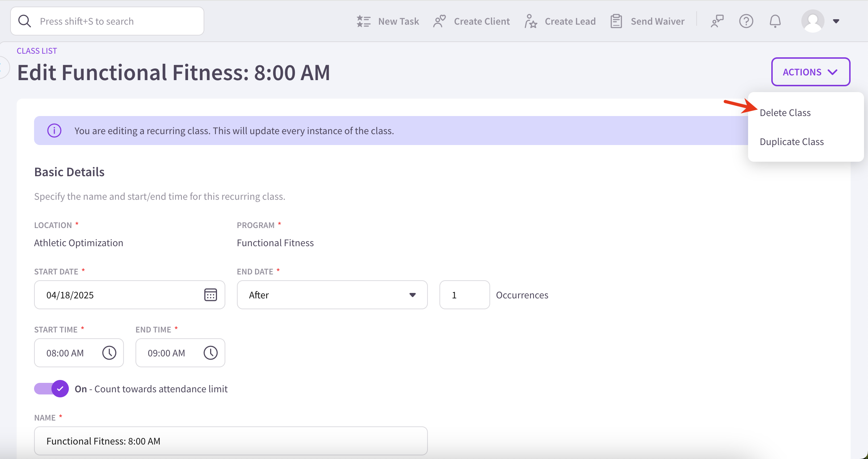Click the Start Date field showing 04/18/2025

[130, 295]
